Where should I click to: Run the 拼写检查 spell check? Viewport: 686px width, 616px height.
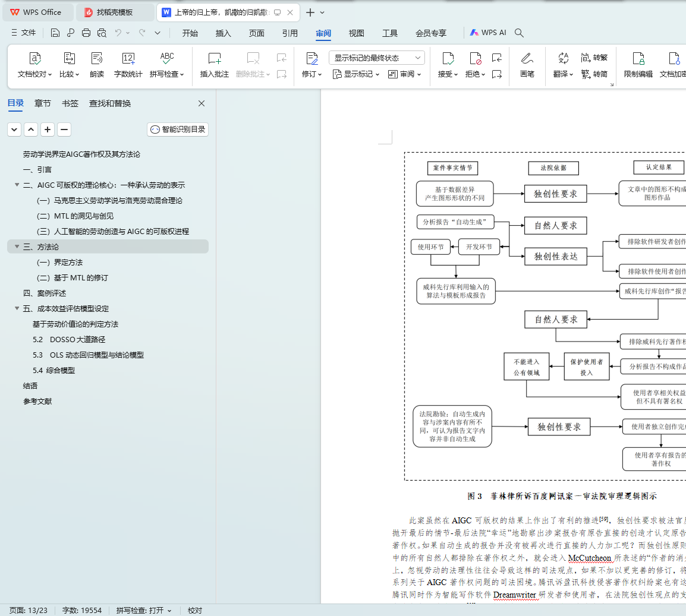point(166,65)
